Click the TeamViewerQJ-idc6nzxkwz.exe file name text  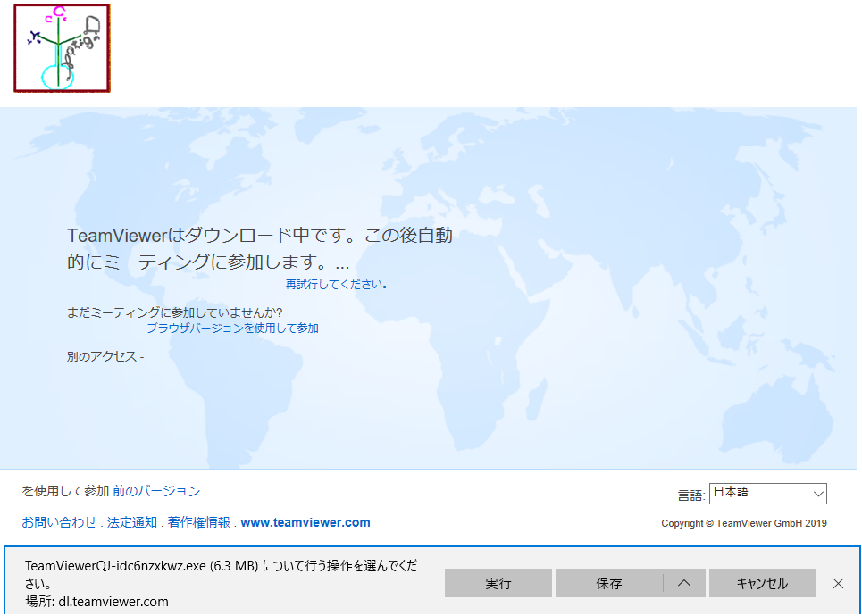[x=115, y=565]
